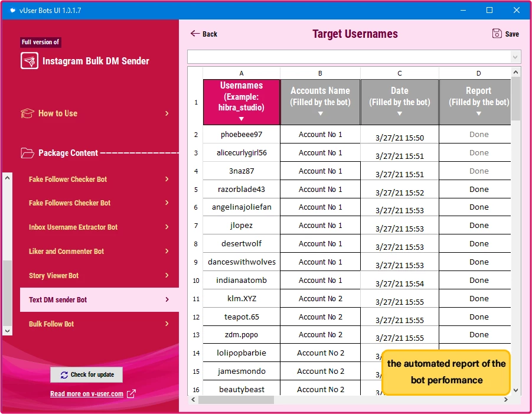Image resolution: width=532 pixels, height=414 pixels.
Task: Click the spreadsheet scroll left arrow
Action: 193,400
